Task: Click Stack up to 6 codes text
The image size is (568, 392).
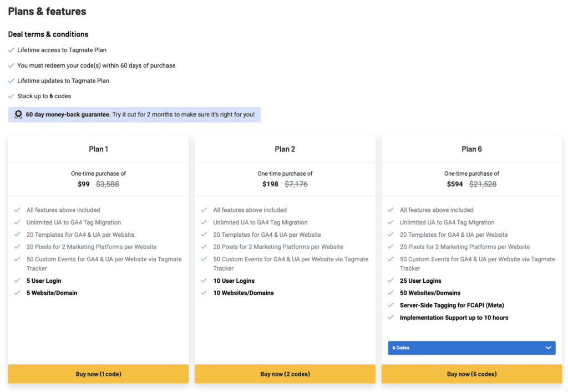Action: coord(44,96)
